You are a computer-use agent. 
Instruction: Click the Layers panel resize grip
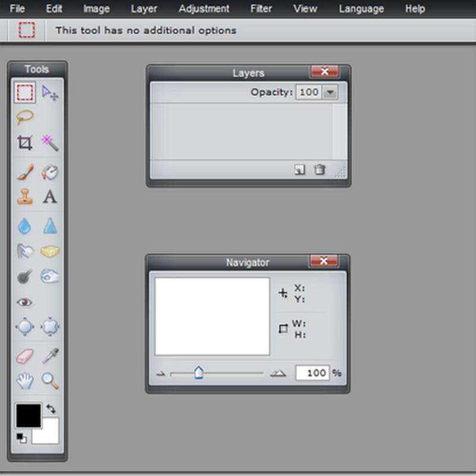tap(340, 172)
